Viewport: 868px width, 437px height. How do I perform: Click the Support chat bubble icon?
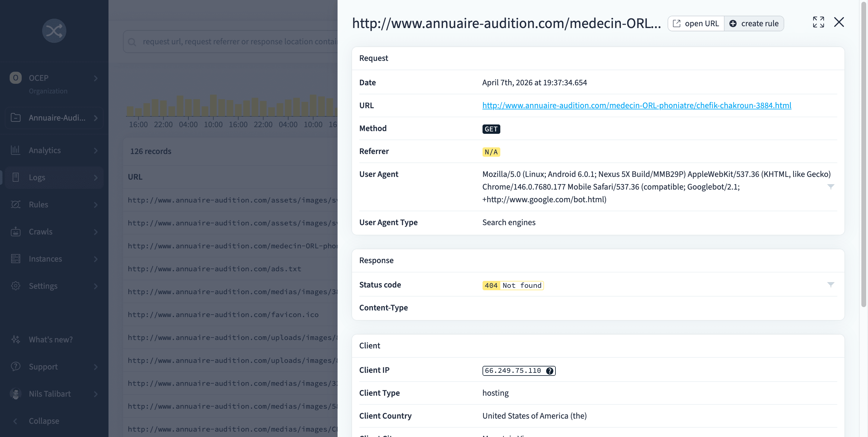point(15,366)
